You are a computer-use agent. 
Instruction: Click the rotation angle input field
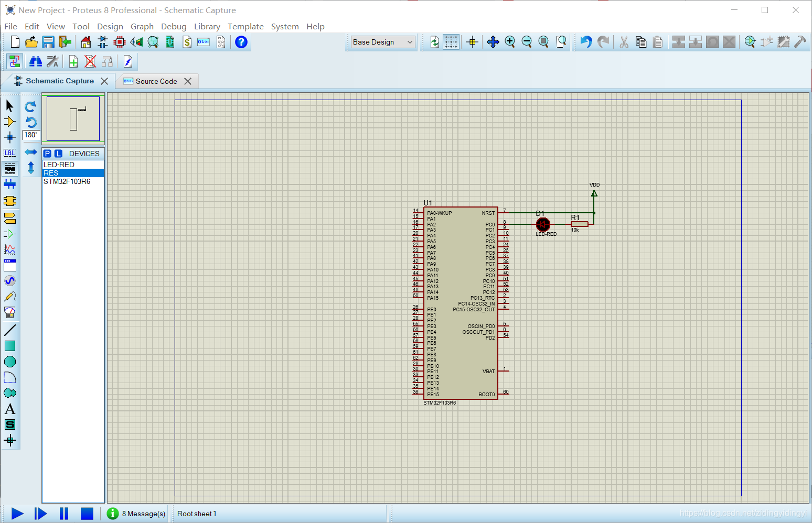point(31,135)
